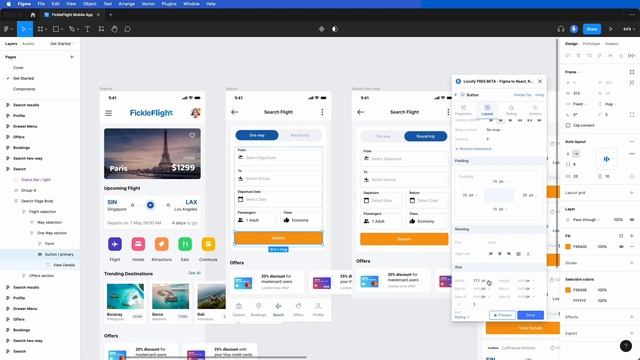Screen dimensions: 640x360
Task: Remove auto layout with minus icon
Action: coord(632,142)
